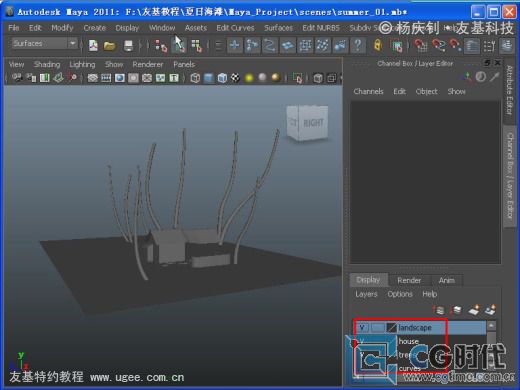Click the bookmarks panel toolbar icon

(45, 78)
